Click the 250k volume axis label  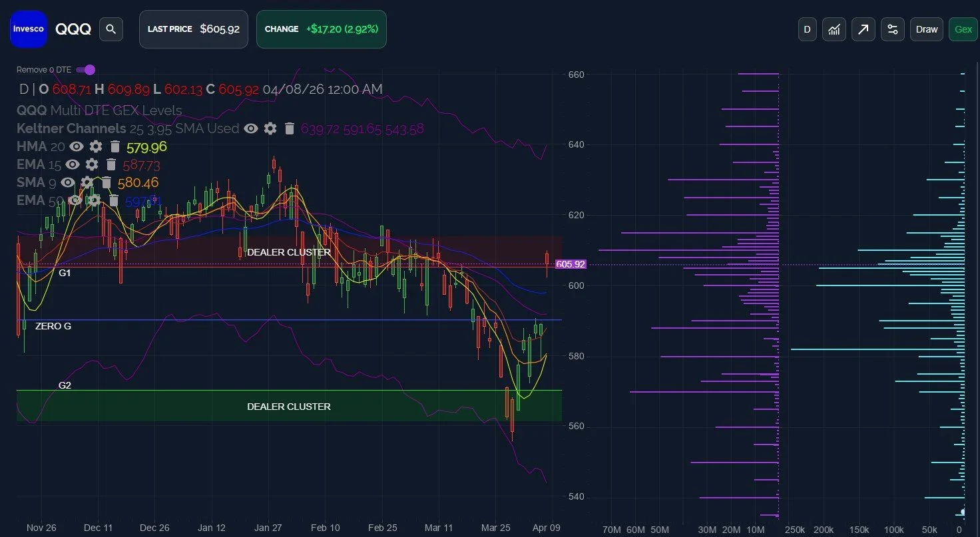(795, 530)
